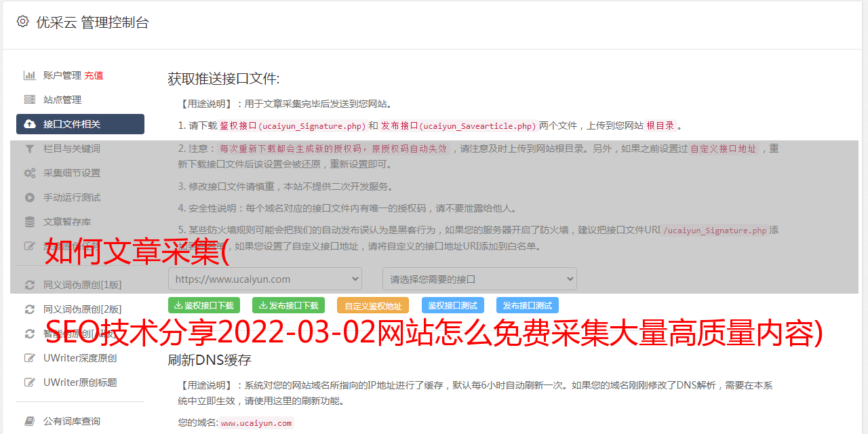Viewport: 868px width, 434px height.
Task: Click the 获取推送接口文件 heading
Action: coord(224,79)
